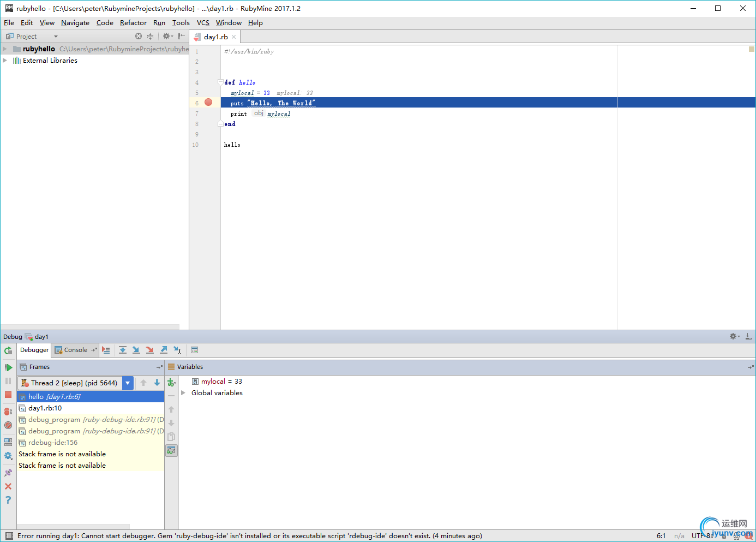This screenshot has width=756, height=542.
Task: Switch to Debugger tab
Action: pos(34,350)
